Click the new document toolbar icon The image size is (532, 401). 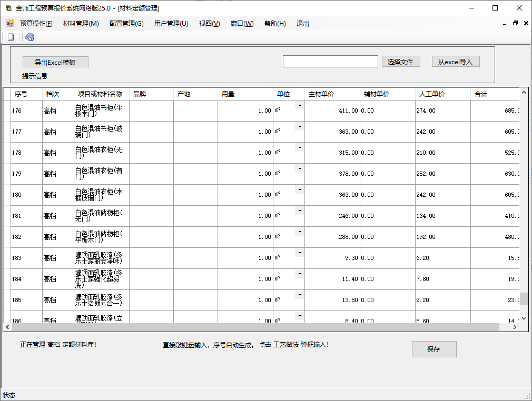pyautogui.click(x=11, y=37)
